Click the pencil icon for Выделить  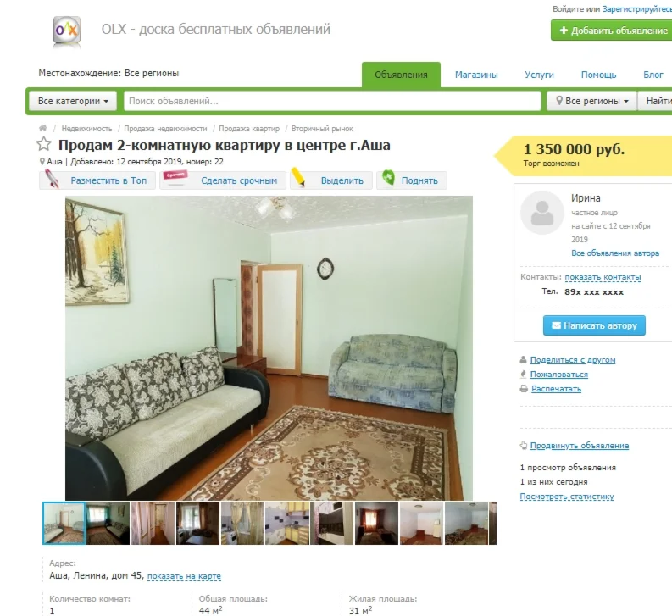tap(297, 176)
